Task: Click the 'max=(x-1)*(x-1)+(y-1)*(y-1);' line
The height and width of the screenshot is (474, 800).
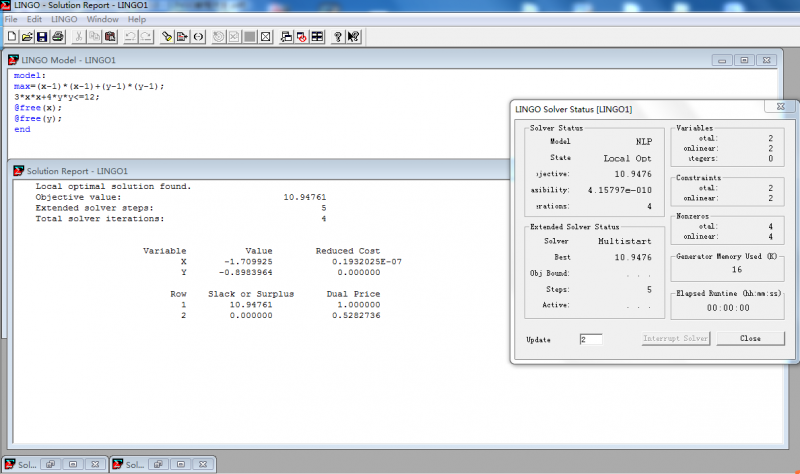Action: click(x=89, y=86)
